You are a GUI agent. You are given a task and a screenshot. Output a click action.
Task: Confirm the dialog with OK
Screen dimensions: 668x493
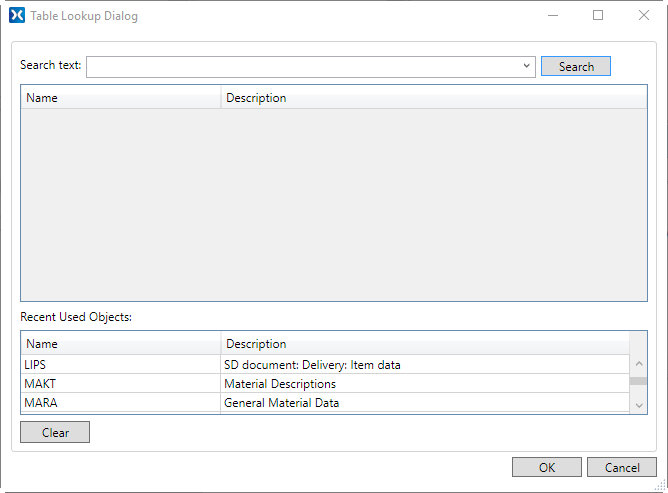[546, 467]
